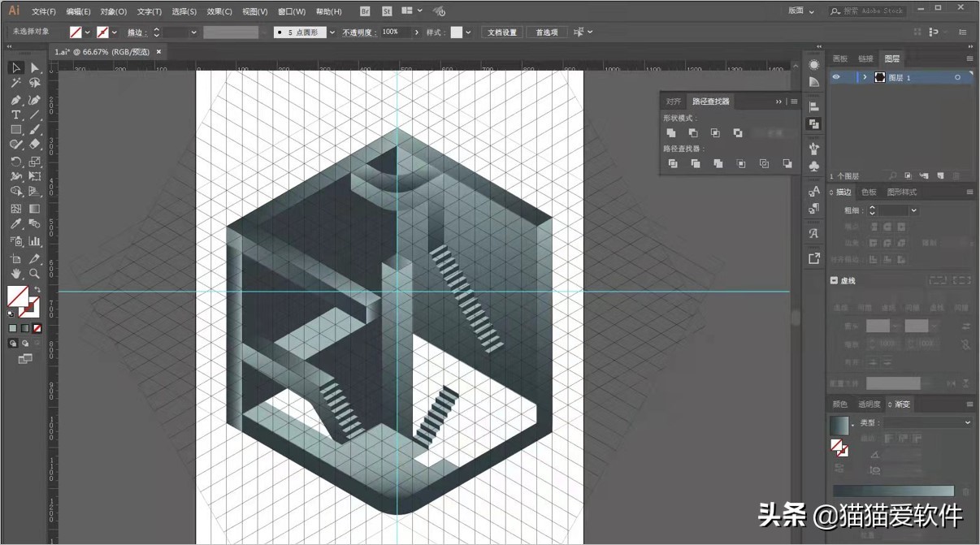Choose the Hand tool
Image resolution: width=980 pixels, height=545 pixels.
(x=15, y=274)
